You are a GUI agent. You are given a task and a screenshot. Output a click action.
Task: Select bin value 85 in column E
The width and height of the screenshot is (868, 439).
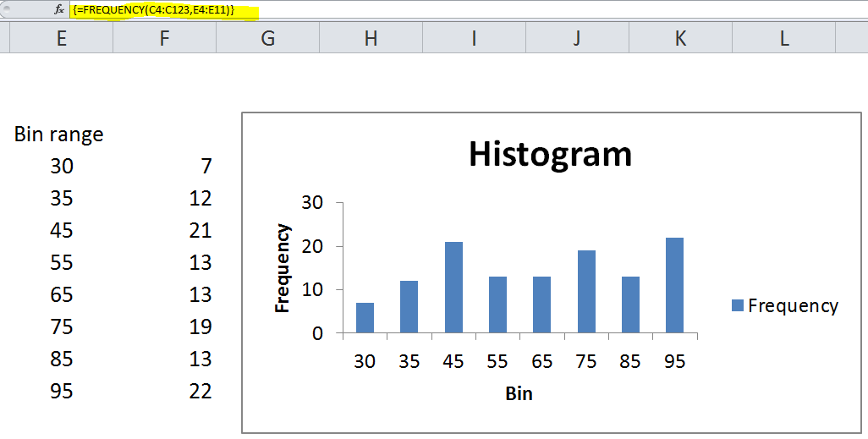tap(62, 359)
